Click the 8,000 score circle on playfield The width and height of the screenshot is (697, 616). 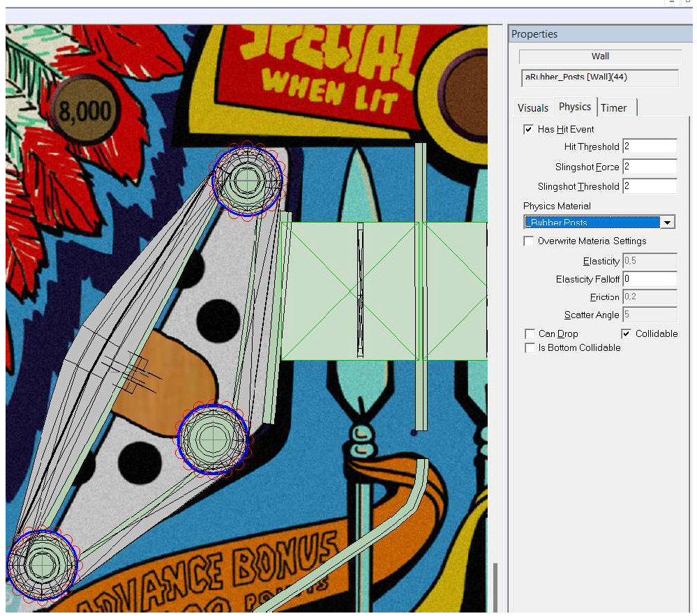pyautogui.click(x=84, y=111)
